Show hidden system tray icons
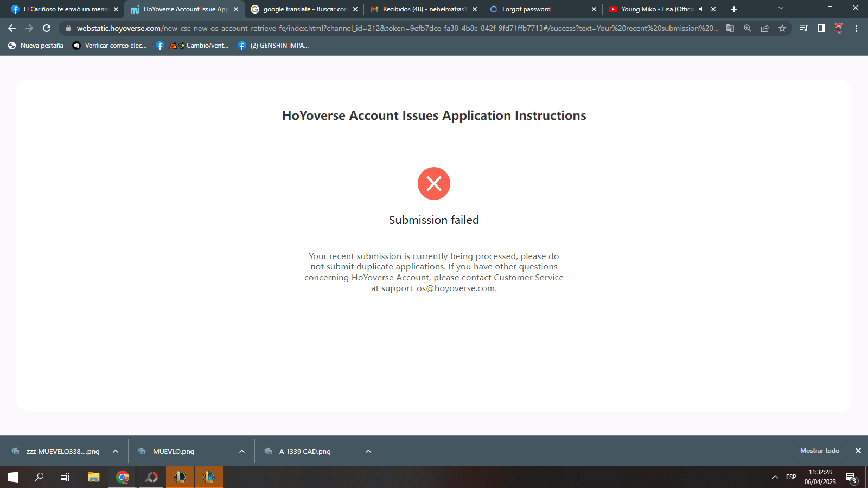 pos(775,477)
